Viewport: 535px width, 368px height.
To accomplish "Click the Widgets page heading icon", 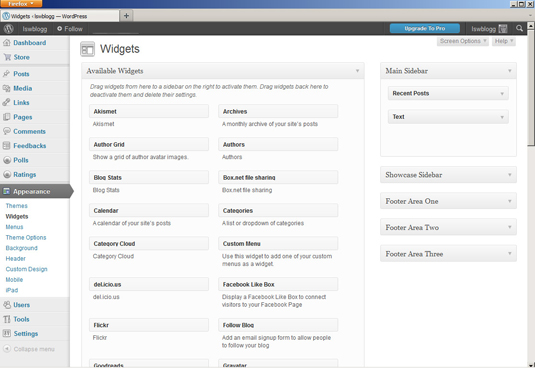I will [87, 49].
